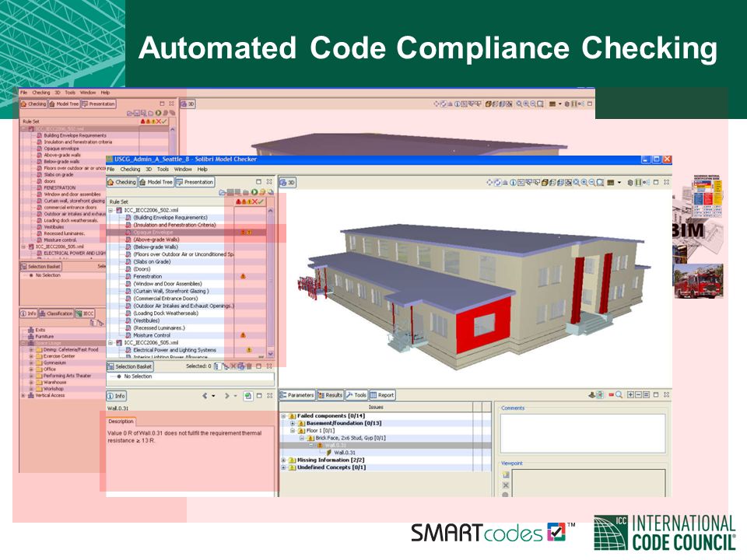Click the maximize-panel icon of the Checking view
Image resolution: width=747 pixels, height=560 pixels.
[x=258, y=181]
